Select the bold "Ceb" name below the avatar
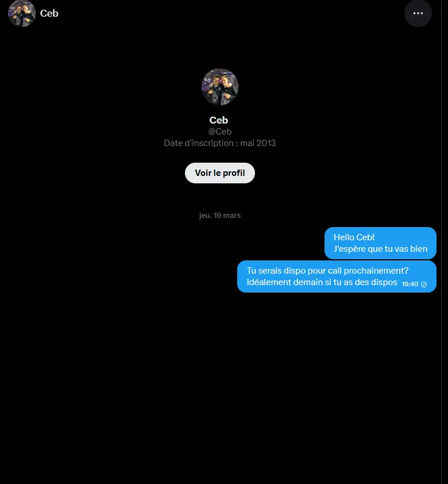Screen dimensions: 448x484 coord(219,120)
